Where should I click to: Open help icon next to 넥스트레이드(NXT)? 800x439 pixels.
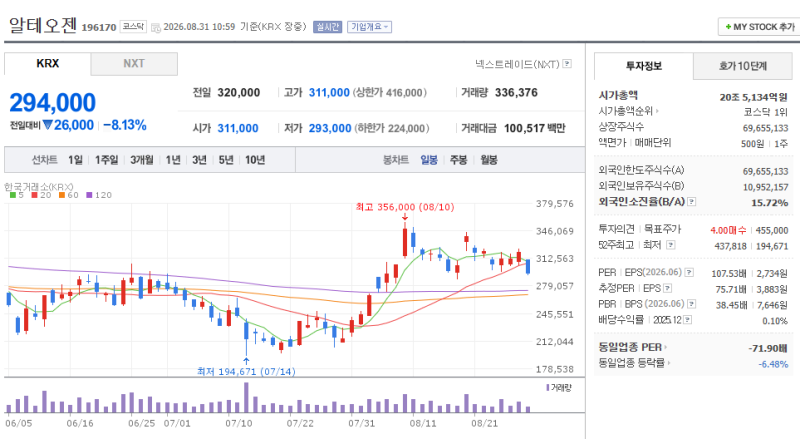coord(567,64)
